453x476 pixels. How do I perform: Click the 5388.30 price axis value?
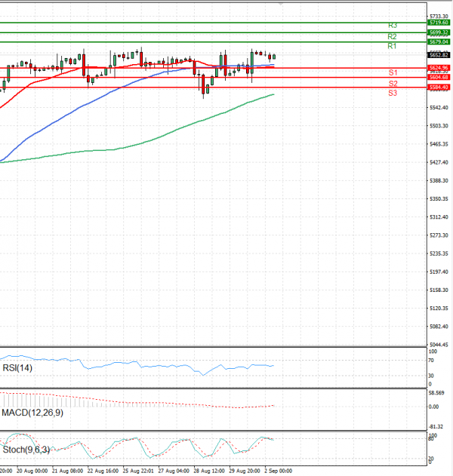click(x=439, y=181)
